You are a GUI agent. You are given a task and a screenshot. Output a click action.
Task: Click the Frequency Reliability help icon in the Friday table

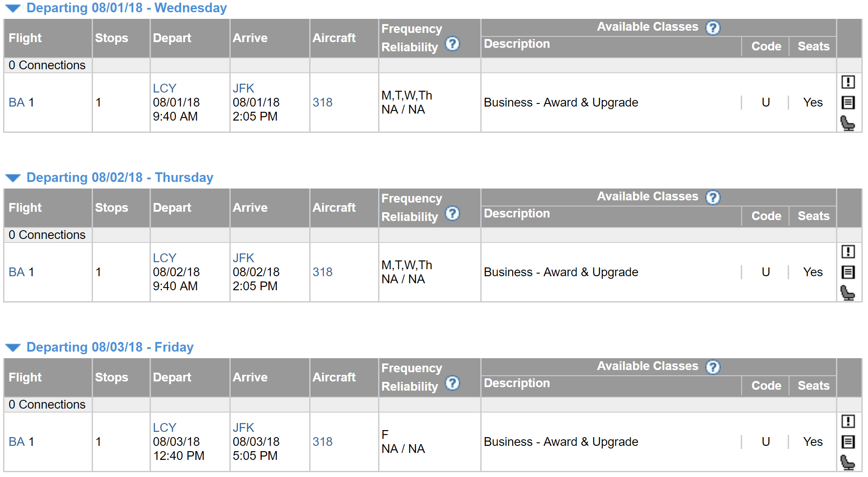[x=452, y=383]
